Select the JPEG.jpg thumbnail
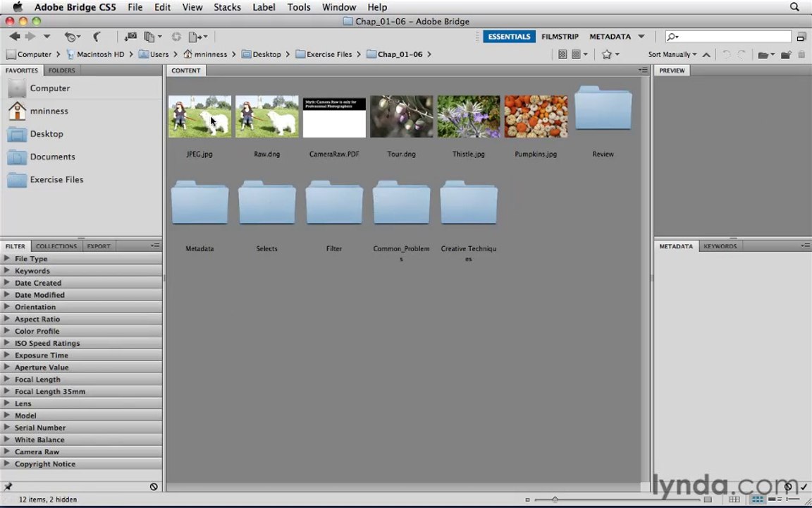This screenshot has width=812, height=508. (x=200, y=116)
